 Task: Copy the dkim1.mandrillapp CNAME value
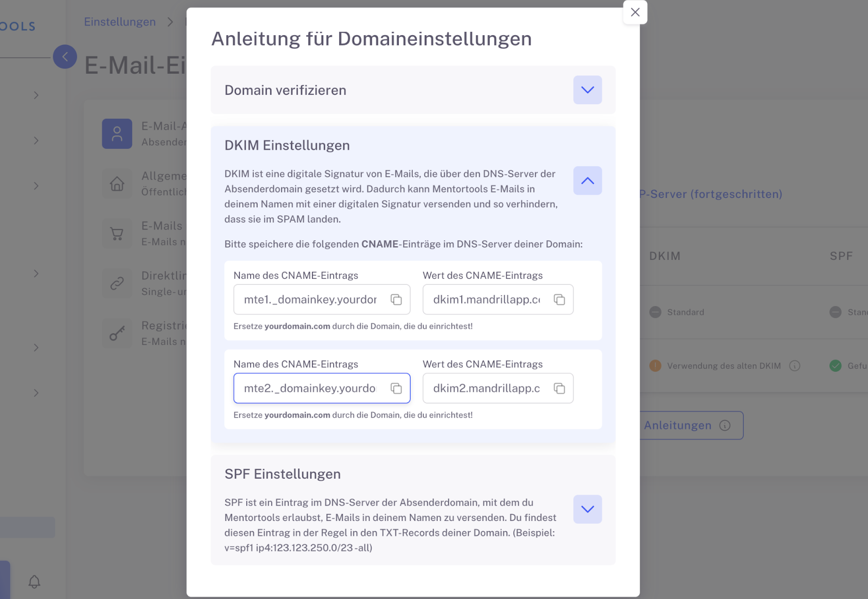[x=559, y=299]
